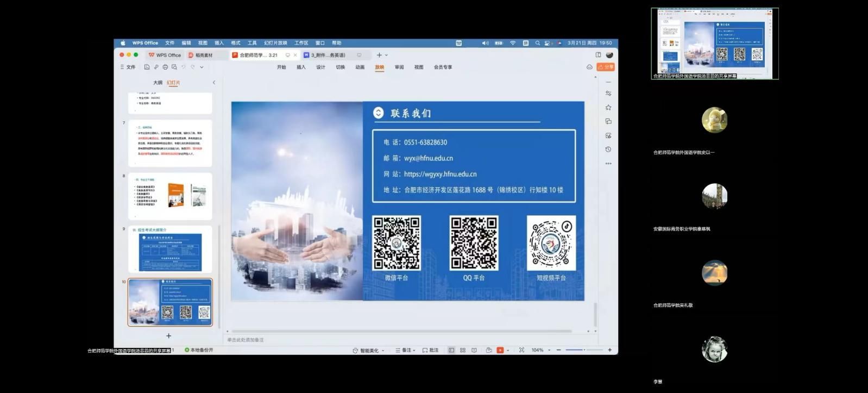Open the 插入 ribbon tab

pos(301,67)
